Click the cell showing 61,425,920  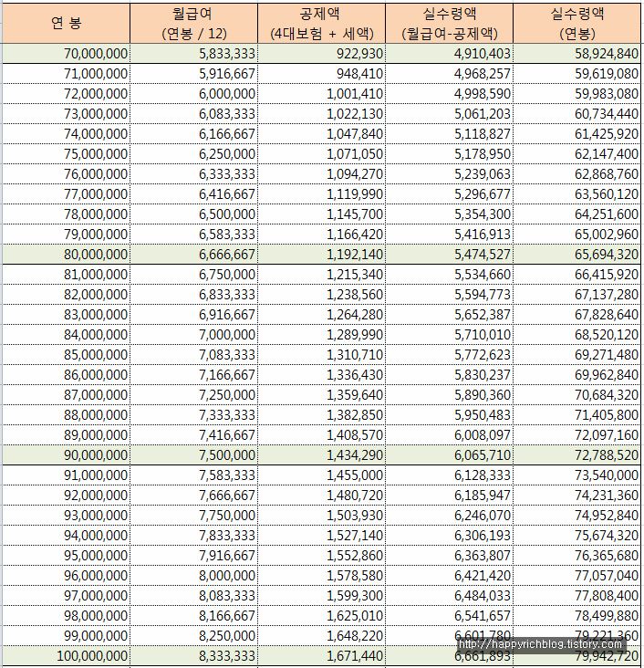pos(577,134)
